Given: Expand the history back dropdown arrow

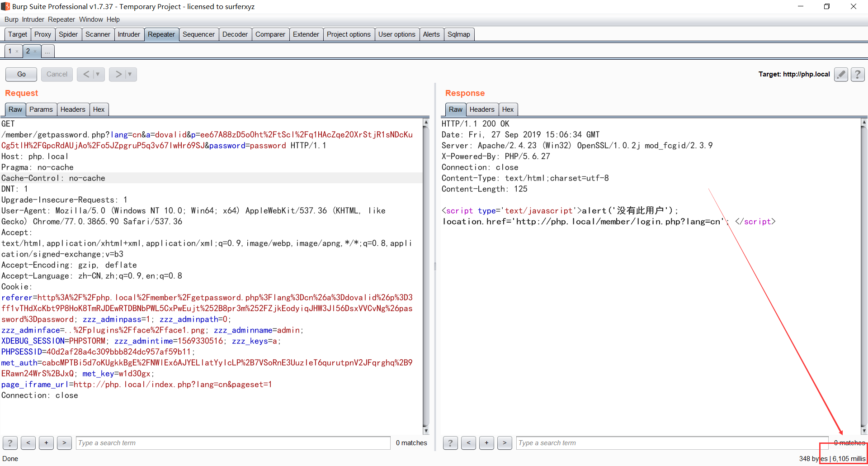Looking at the screenshot, I should 98,74.
